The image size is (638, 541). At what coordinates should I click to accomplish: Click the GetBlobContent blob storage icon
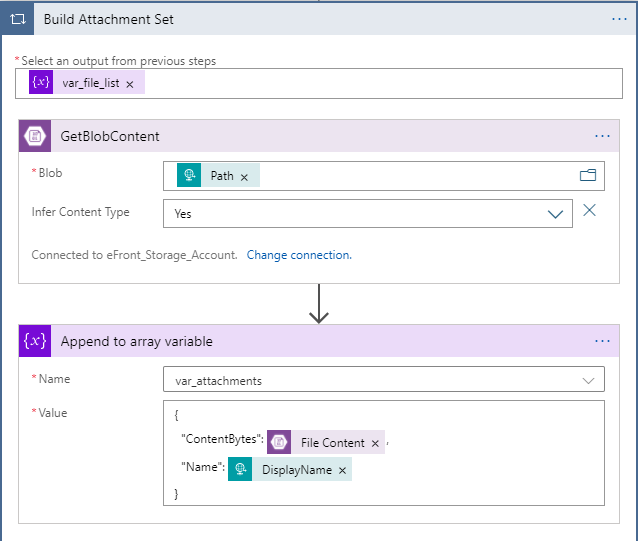click(x=36, y=136)
